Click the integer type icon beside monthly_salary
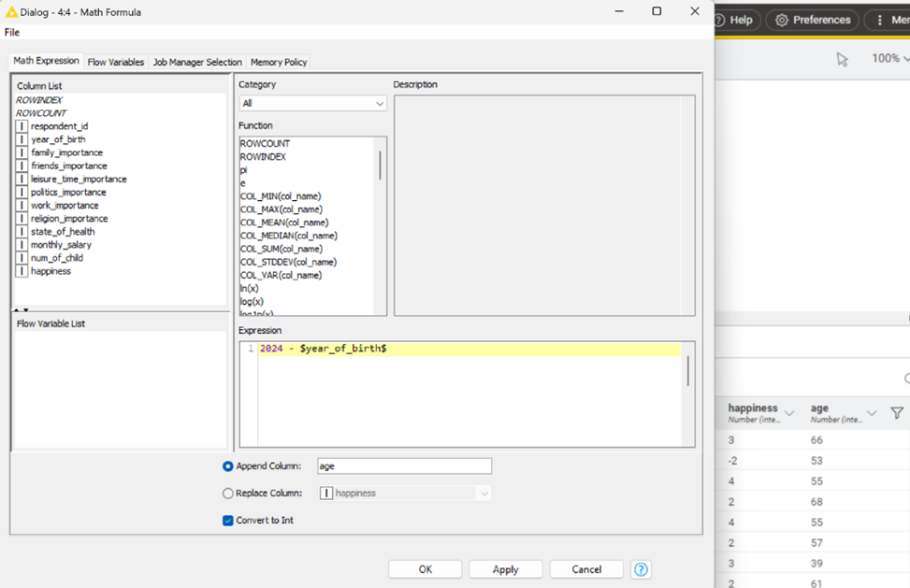 coord(22,245)
